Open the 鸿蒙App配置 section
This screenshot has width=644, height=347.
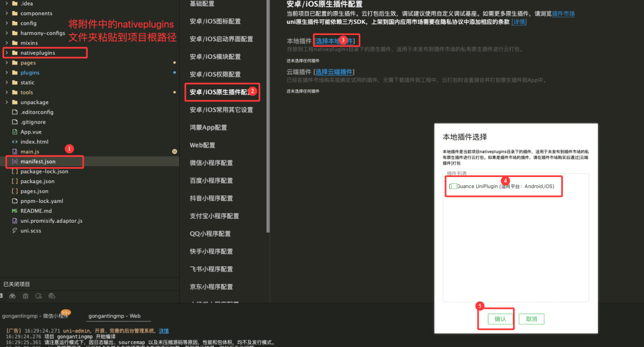pyautogui.click(x=209, y=128)
